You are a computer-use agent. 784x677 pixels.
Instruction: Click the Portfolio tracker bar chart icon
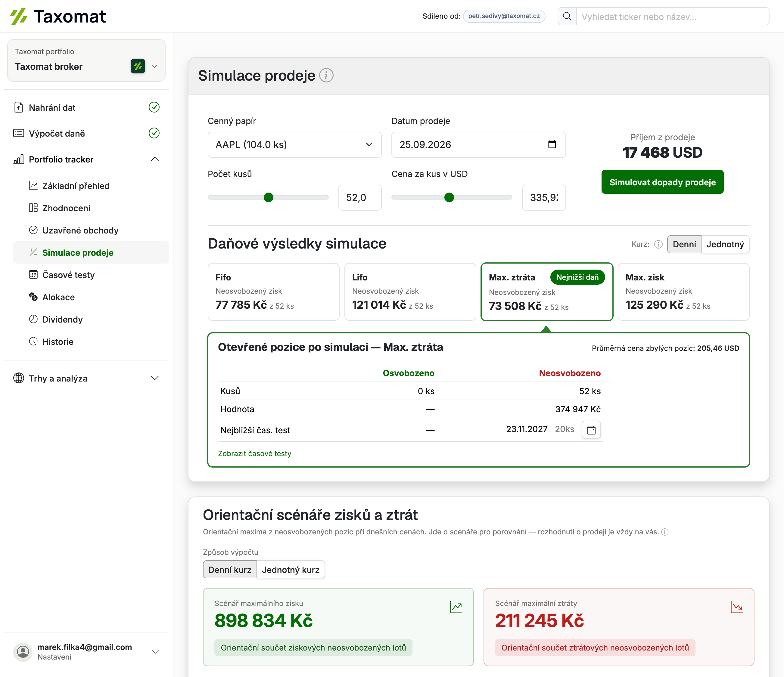click(19, 159)
